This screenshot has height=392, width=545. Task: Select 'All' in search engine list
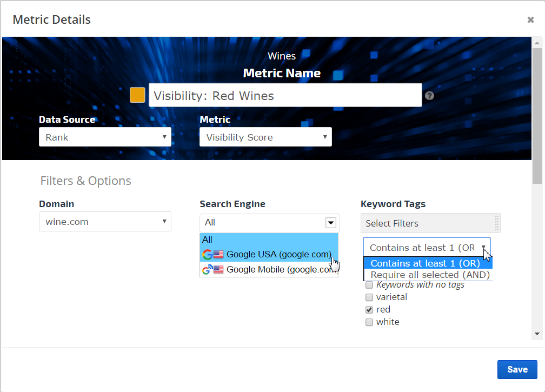point(208,240)
